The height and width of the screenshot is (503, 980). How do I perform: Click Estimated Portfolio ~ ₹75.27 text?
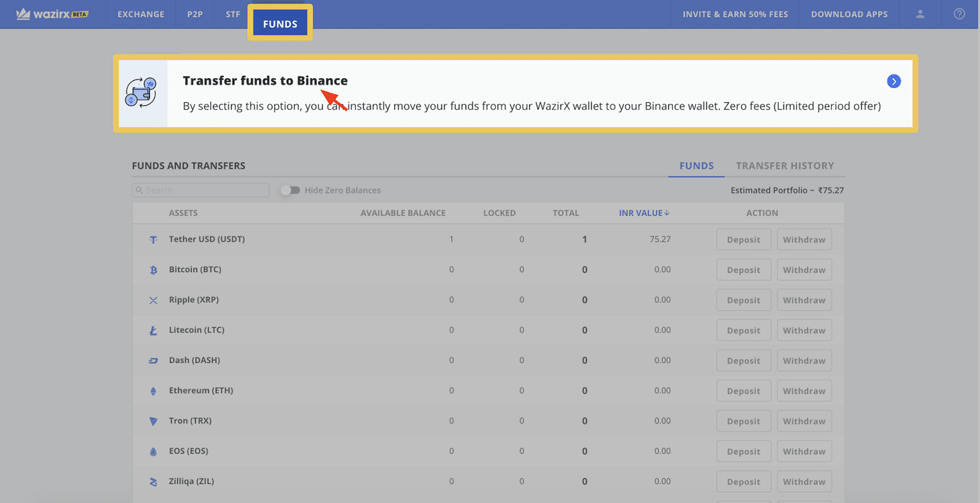tap(788, 190)
